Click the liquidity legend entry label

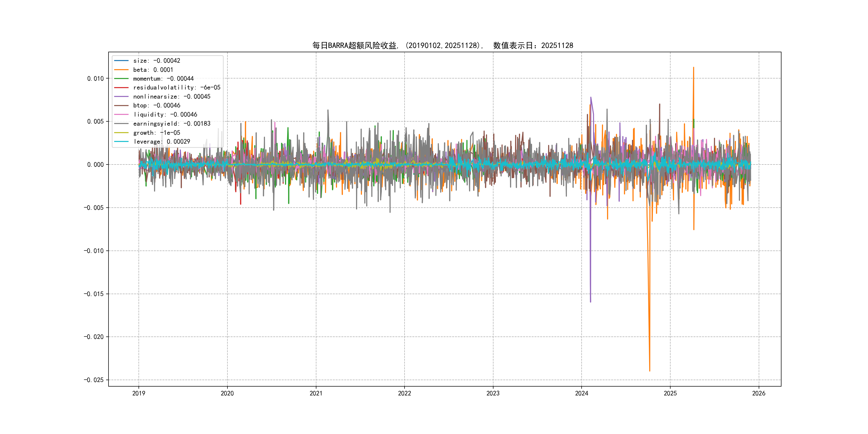(x=165, y=115)
